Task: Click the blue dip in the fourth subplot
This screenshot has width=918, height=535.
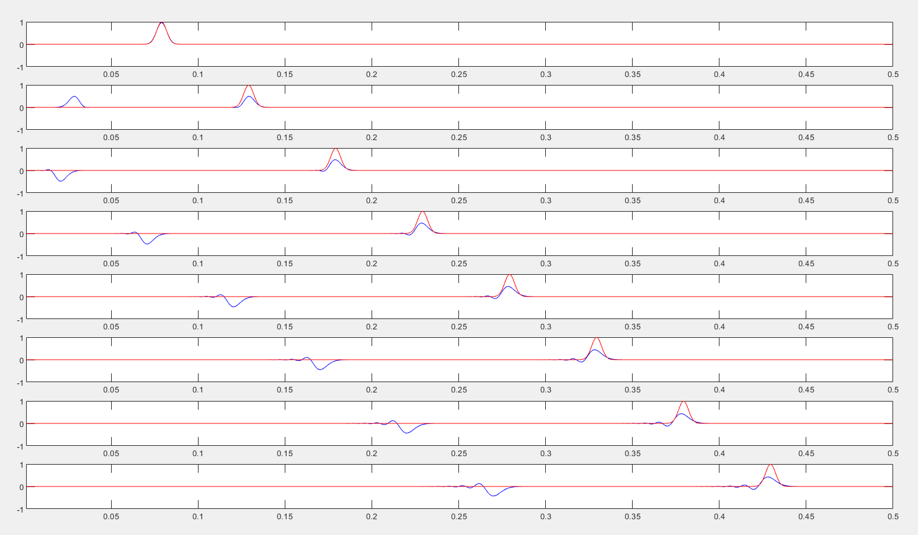Action: click(147, 243)
